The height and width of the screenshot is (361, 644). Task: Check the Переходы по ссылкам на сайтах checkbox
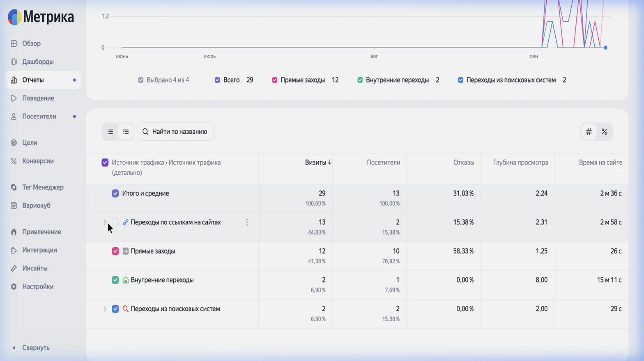(115, 222)
